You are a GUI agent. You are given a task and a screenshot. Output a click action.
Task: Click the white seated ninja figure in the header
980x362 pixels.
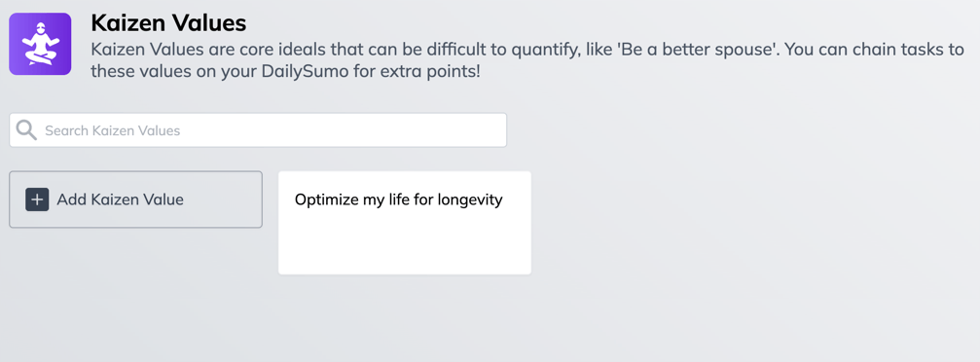tap(40, 44)
